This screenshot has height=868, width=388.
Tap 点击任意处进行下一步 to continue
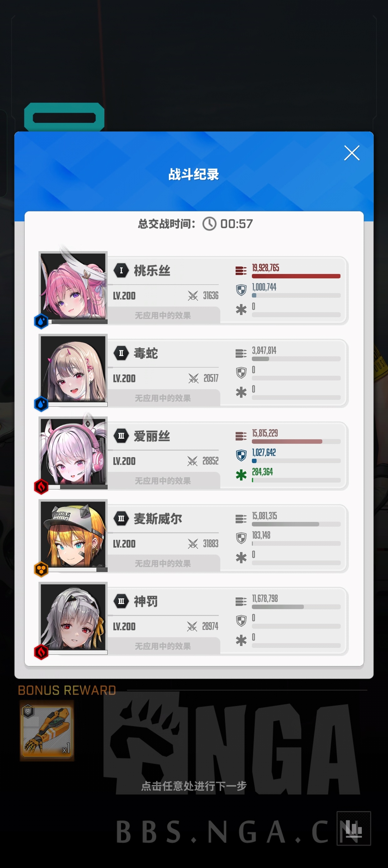click(x=194, y=786)
